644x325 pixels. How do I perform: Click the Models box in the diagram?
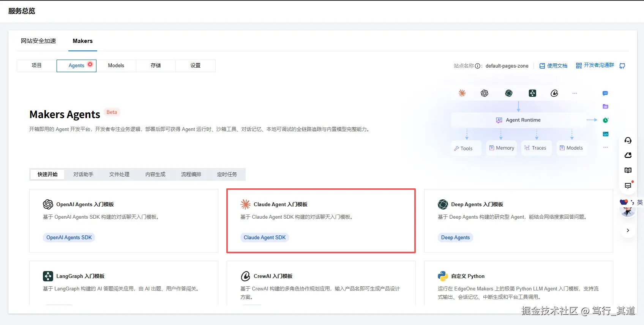[571, 148]
